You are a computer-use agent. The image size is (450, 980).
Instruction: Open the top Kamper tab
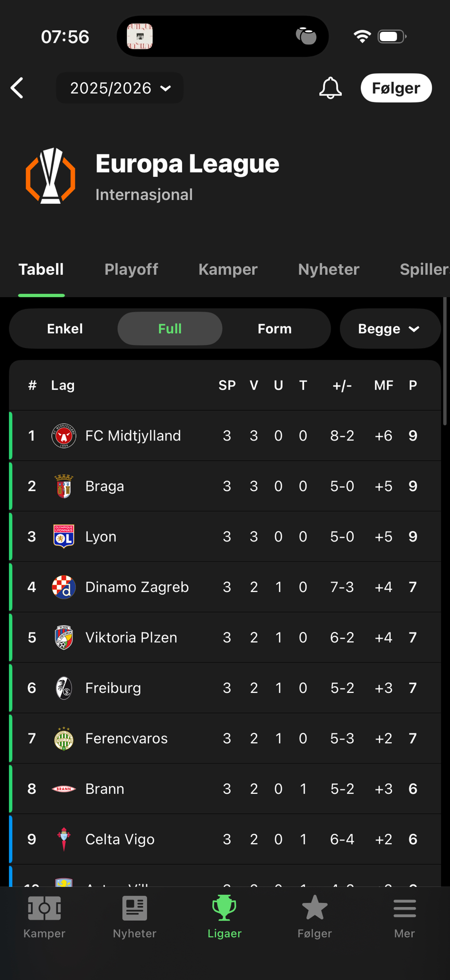[228, 269]
